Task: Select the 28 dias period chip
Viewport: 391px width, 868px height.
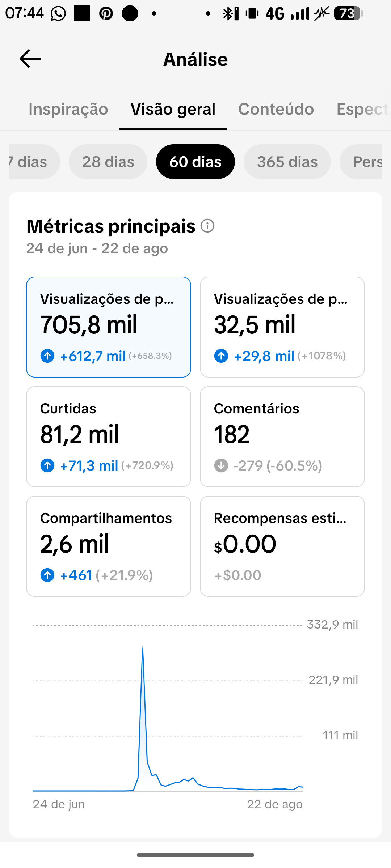Action: tap(108, 162)
